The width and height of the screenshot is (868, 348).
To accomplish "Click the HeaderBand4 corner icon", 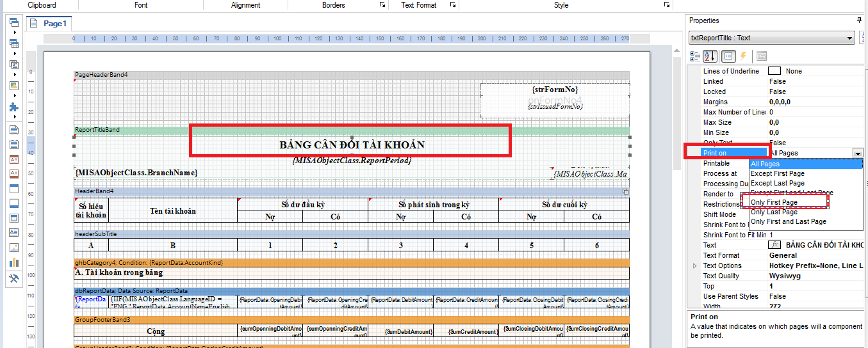I will (x=626, y=191).
